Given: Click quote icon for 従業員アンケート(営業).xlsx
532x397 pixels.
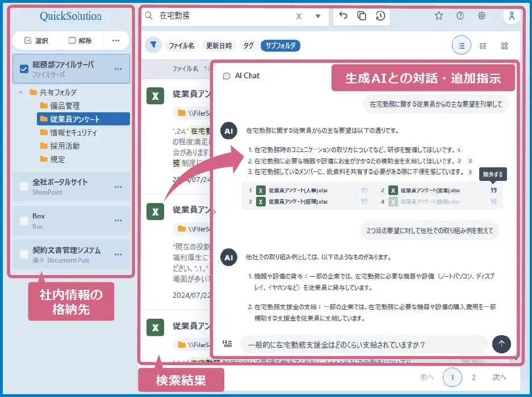Looking at the screenshot, I should pos(493,190).
